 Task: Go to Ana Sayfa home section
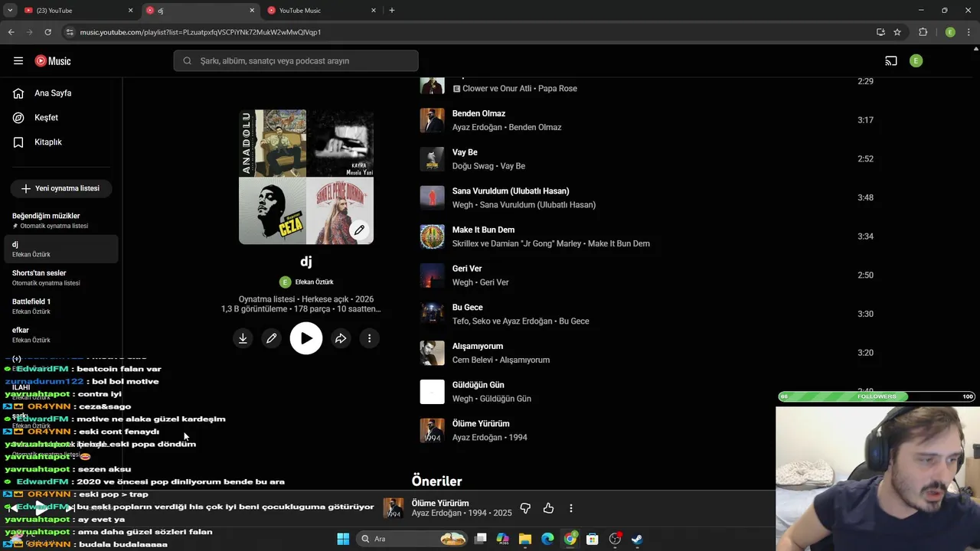tap(53, 93)
